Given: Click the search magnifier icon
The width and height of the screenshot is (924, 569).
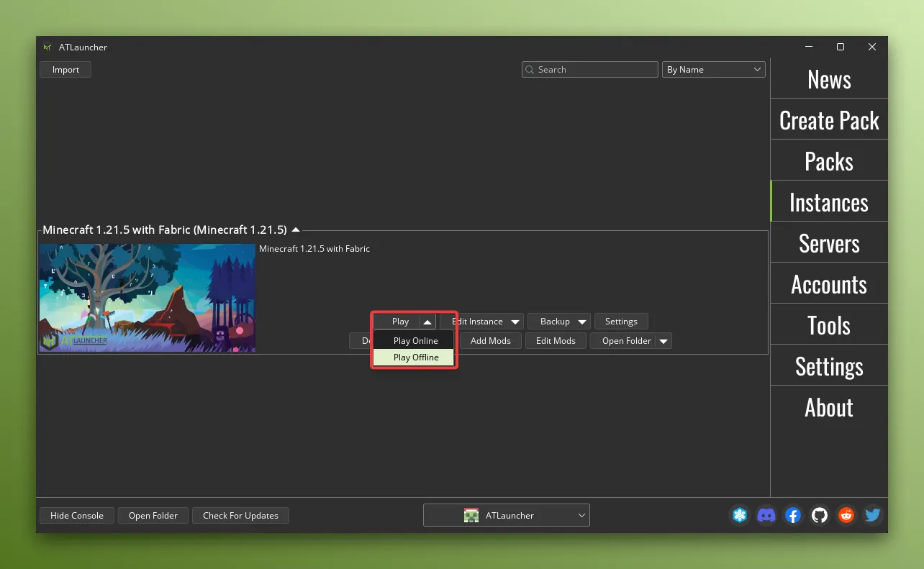Looking at the screenshot, I should pos(530,70).
